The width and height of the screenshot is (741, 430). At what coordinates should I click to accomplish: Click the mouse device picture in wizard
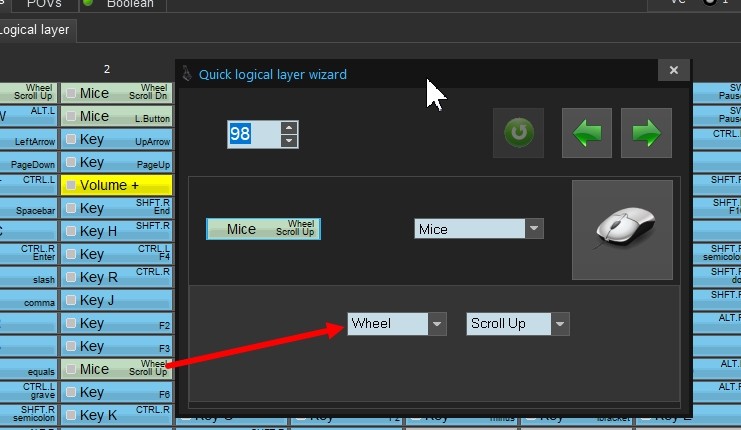click(622, 230)
